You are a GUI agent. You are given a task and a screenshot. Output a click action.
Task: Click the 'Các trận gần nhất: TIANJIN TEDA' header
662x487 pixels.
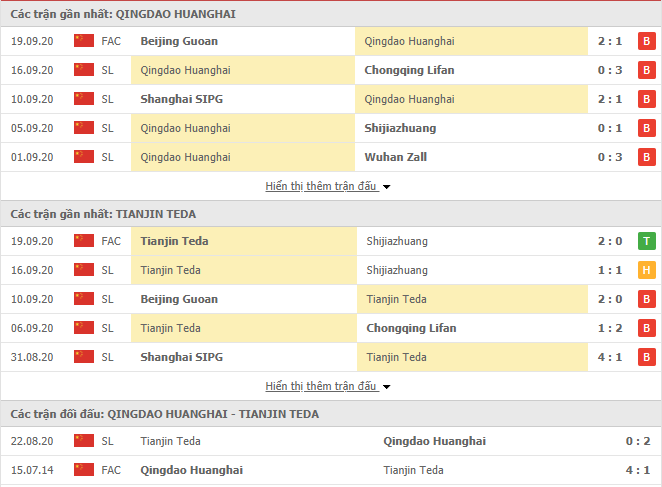pyautogui.click(x=103, y=214)
